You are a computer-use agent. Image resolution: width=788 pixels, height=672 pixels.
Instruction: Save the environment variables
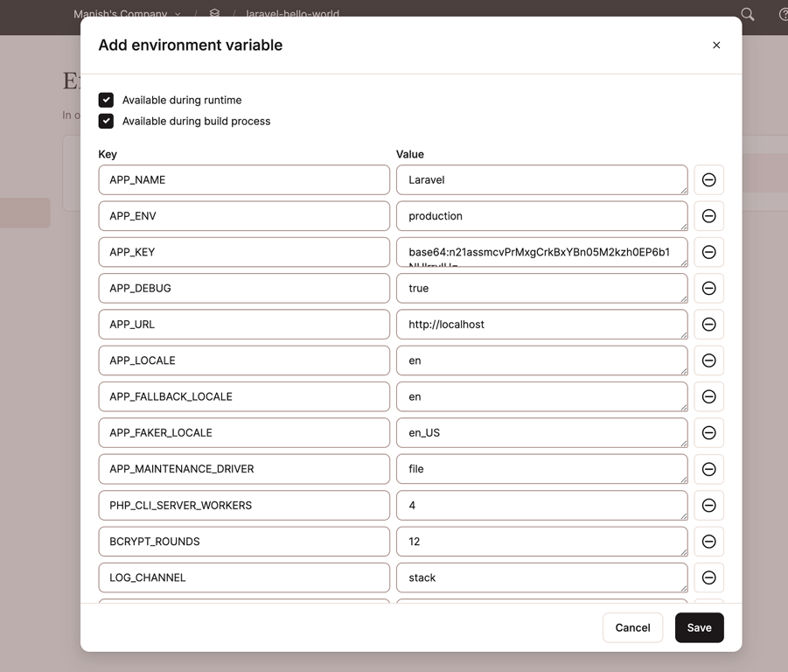(699, 627)
